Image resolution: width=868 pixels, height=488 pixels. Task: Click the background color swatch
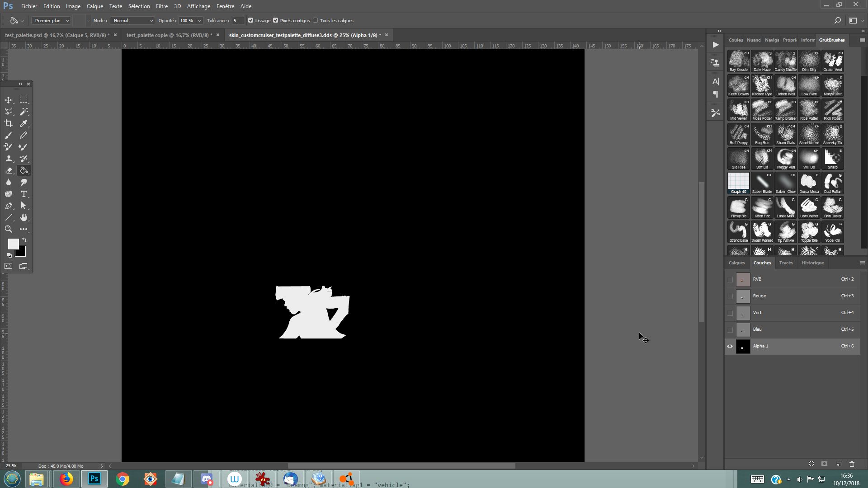click(x=22, y=253)
